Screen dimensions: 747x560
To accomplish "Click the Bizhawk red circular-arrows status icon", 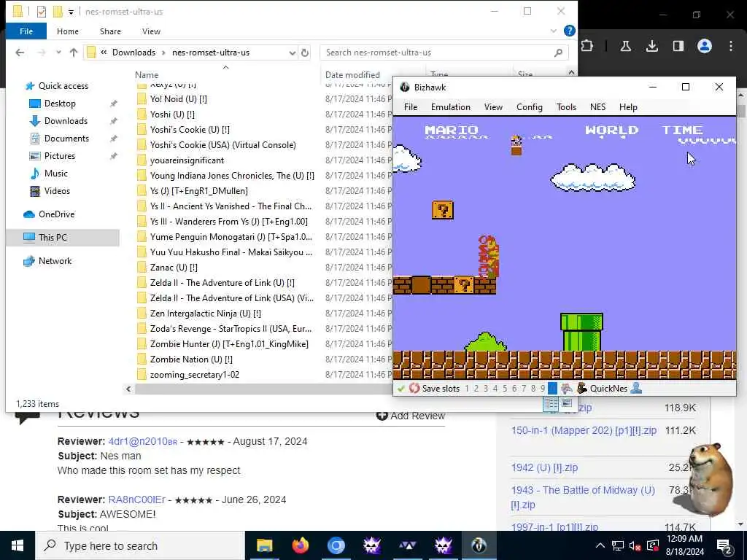I will point(414,389).
